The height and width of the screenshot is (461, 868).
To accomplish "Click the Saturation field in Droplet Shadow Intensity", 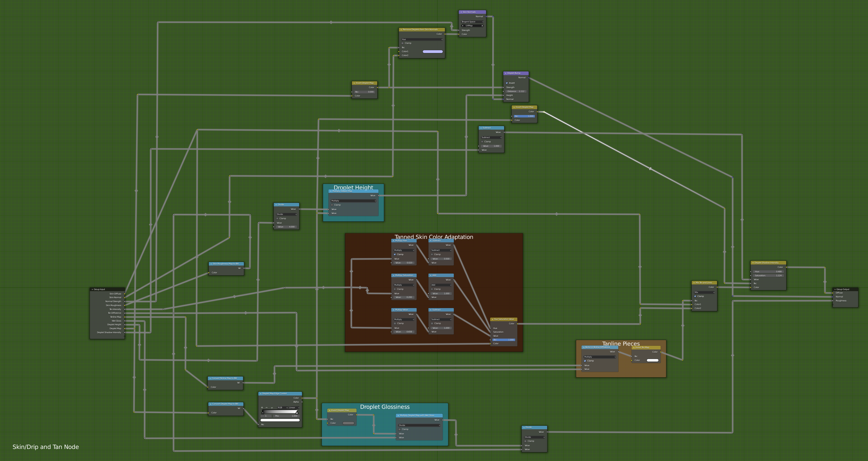I will [768, 276].
